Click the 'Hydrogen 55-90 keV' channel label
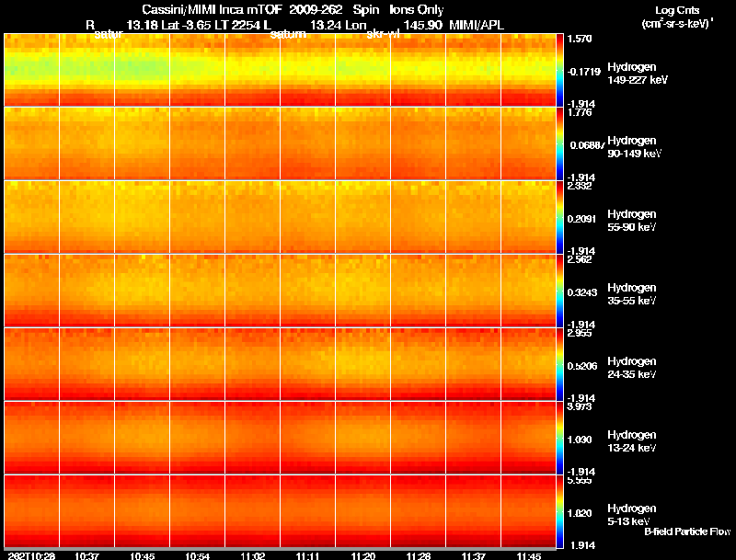736x560 pixels. 632,221
